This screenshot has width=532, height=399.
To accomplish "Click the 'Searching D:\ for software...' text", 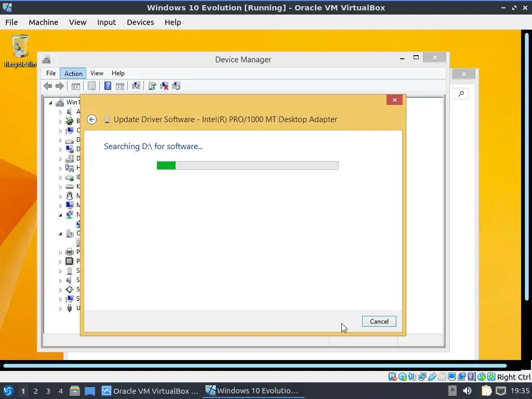I will [153, 147].
